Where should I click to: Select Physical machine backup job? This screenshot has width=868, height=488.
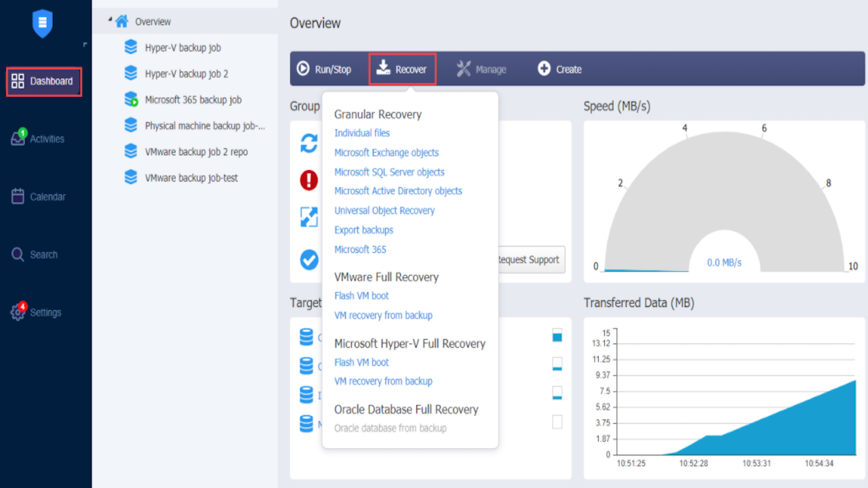(x=204, y=126)
